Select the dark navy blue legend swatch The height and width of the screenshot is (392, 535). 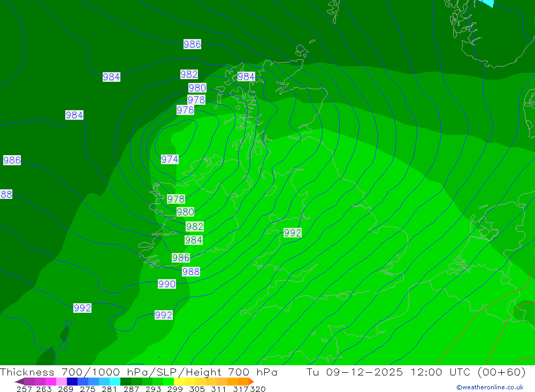pyautogui.click(x=72, y=381)
